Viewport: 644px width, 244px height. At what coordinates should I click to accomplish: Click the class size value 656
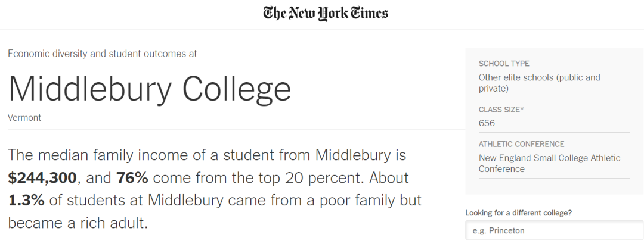point(487,123)
